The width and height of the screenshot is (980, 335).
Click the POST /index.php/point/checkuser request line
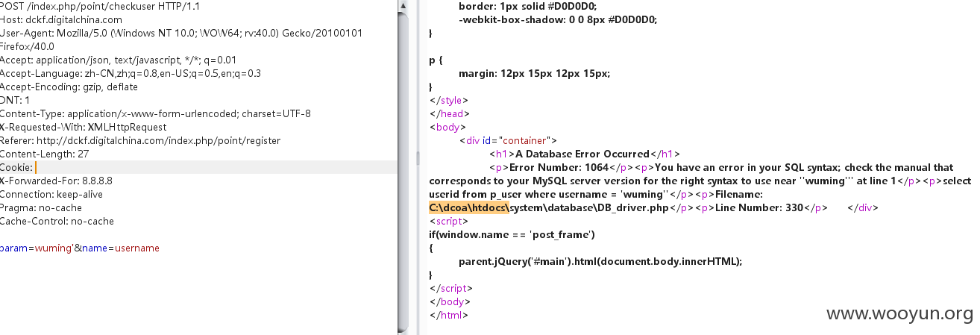coord(102,6)
